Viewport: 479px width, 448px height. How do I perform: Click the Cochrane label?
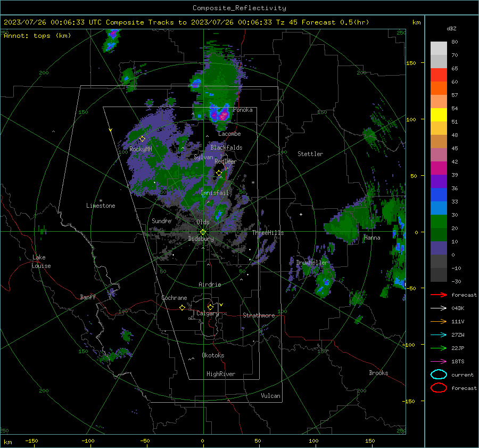tap(174, 298)
